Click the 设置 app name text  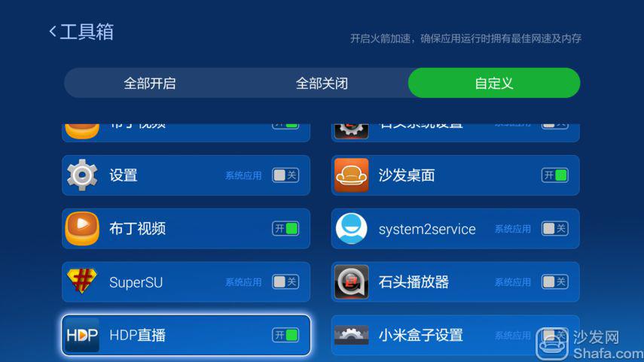pos(124,175)
